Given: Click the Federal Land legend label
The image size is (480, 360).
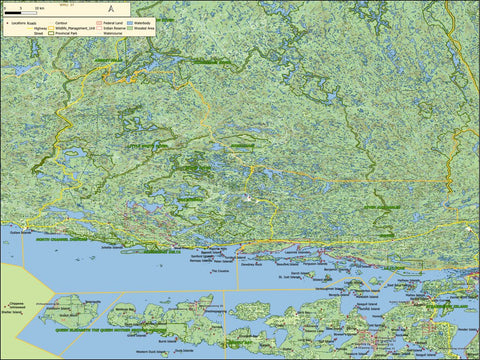Looking at the screenshot, I should pyautogui.click(x=113, y=23).
